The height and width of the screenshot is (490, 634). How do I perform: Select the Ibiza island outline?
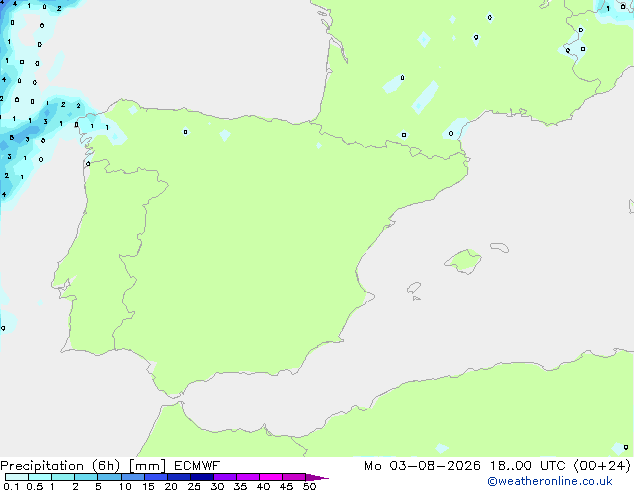[x=414, y=288]
